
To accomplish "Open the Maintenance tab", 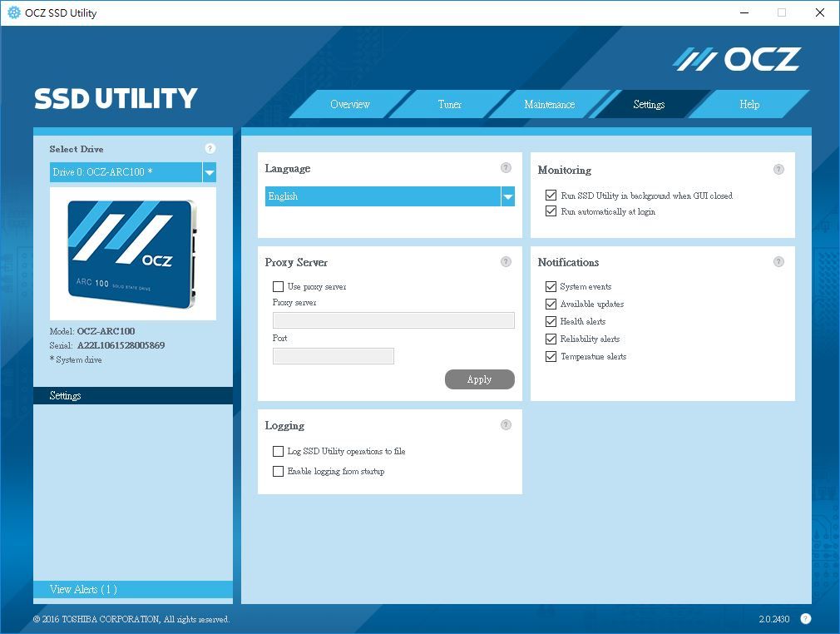I will [x=549, y=104].
